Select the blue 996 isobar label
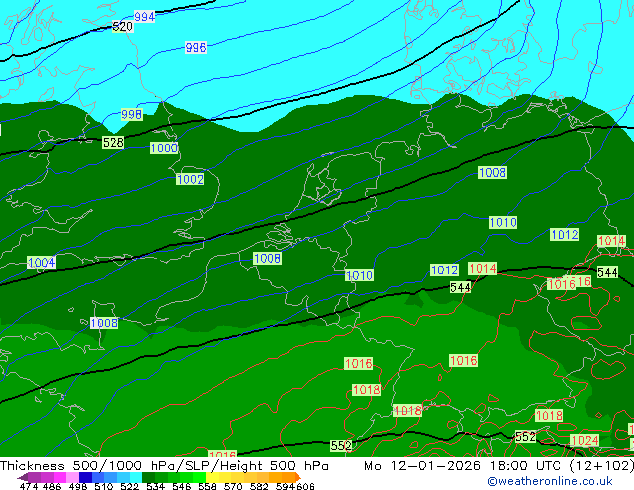Screen dimensions: 634x490 tap(196, 47)
